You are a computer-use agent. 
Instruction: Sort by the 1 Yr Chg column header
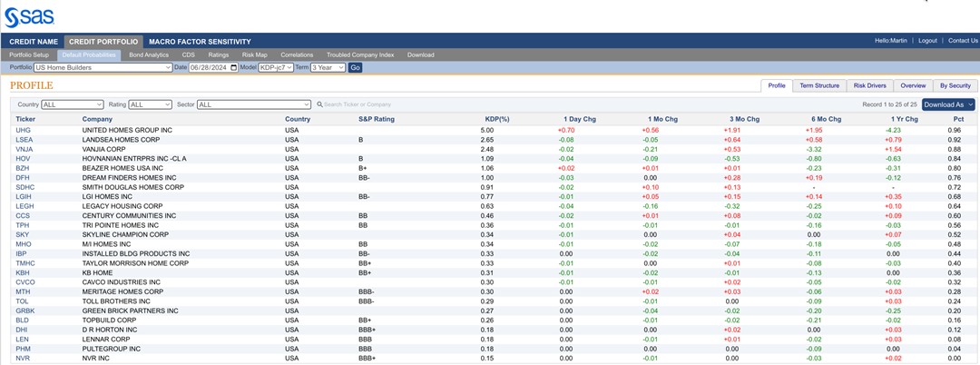tap(905, 119)
